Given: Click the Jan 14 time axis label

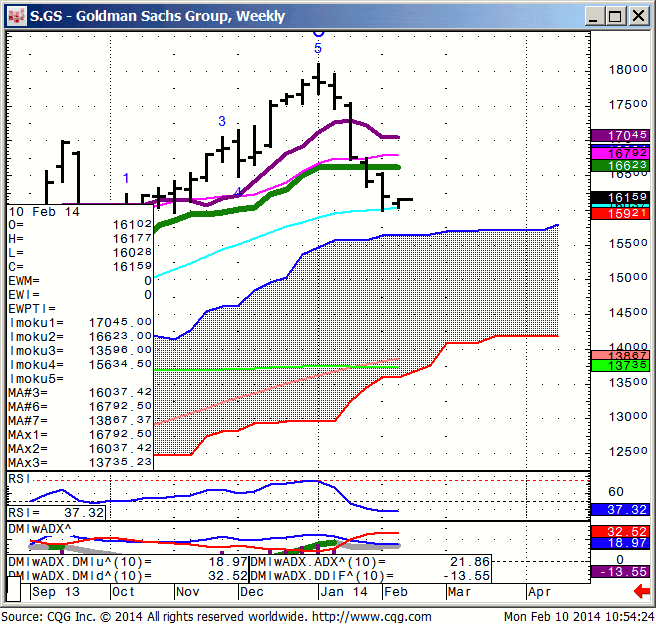Looking at the screenshot, I should coord(343,592).
